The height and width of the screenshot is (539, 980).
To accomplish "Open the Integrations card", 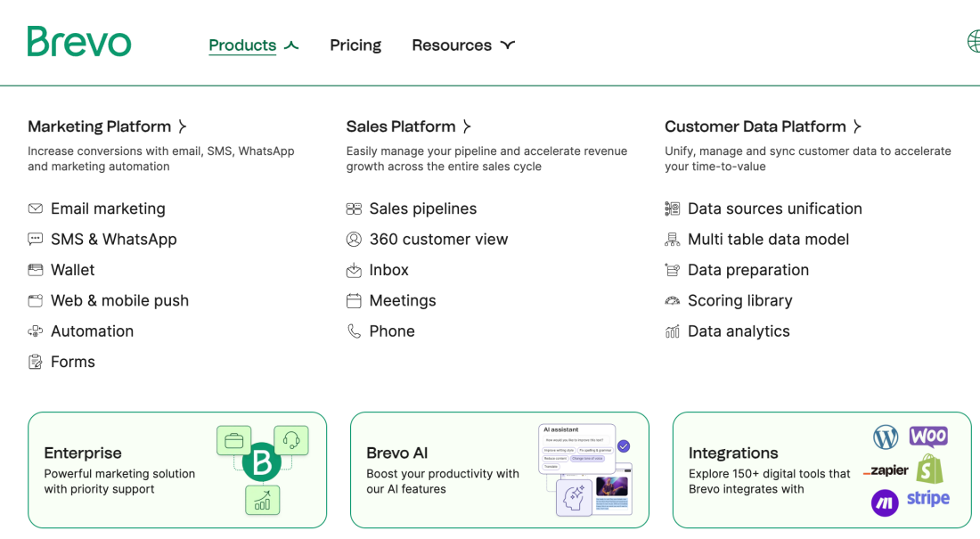I will [821, 470].
